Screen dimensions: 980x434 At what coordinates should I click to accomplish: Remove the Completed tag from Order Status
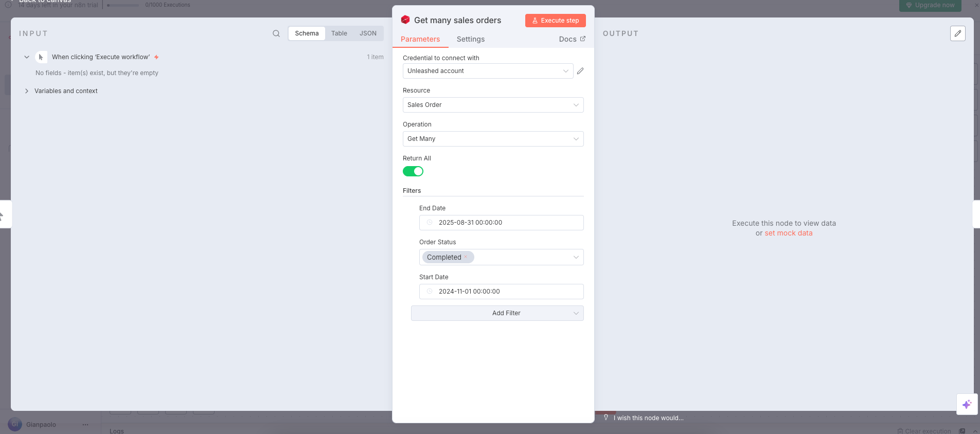pyautogui.click(x=466, y=257)
